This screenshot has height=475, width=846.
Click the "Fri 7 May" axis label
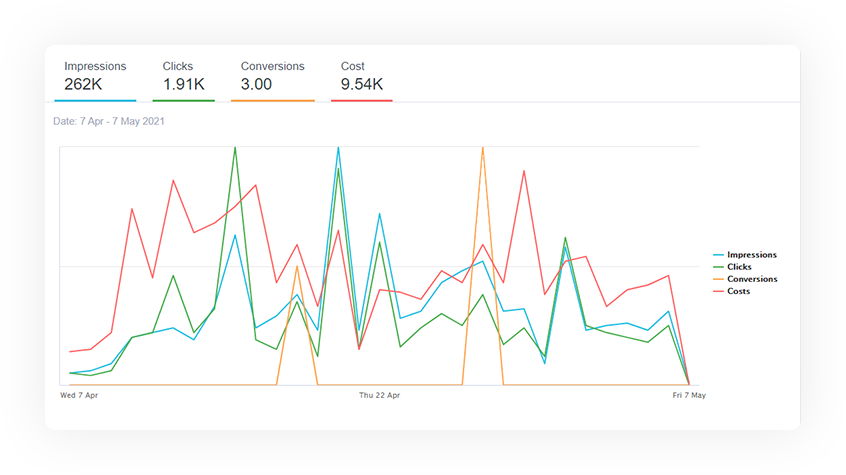click(x=689, y=395)
